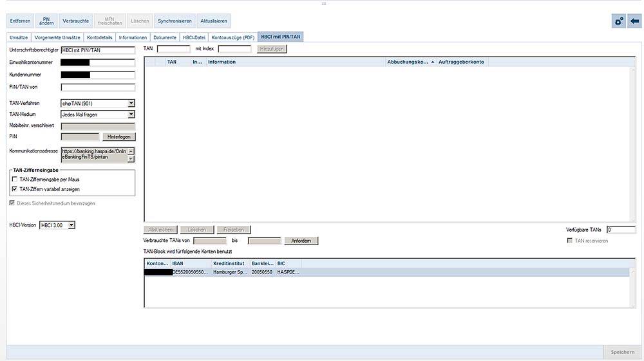Image resolution: width=644 pixels, height=361 pixels.
Task: Click the Hinterlegen button
Action: click(118, 137)
